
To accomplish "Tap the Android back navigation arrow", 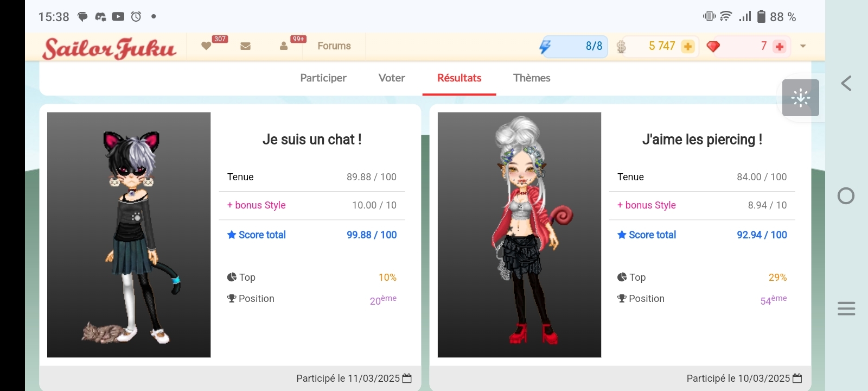I will pos(846,83).
